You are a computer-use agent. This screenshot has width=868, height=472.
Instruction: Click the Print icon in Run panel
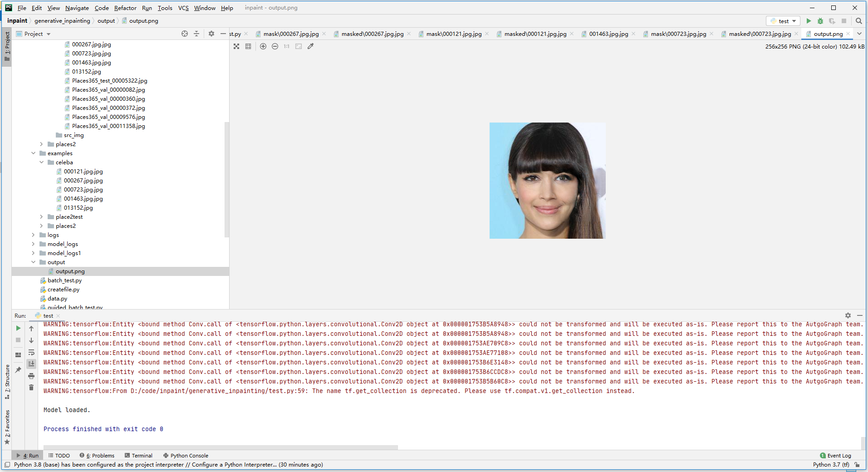31,376
